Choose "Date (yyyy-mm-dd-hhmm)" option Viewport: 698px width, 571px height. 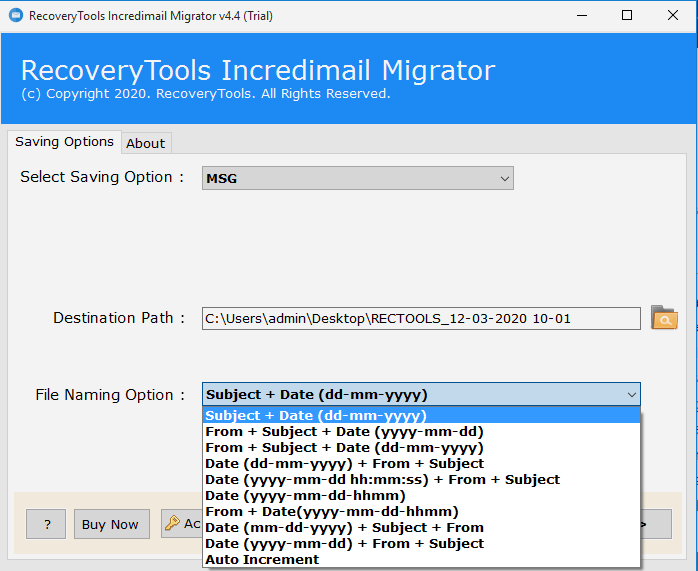(x=421, y=496)
